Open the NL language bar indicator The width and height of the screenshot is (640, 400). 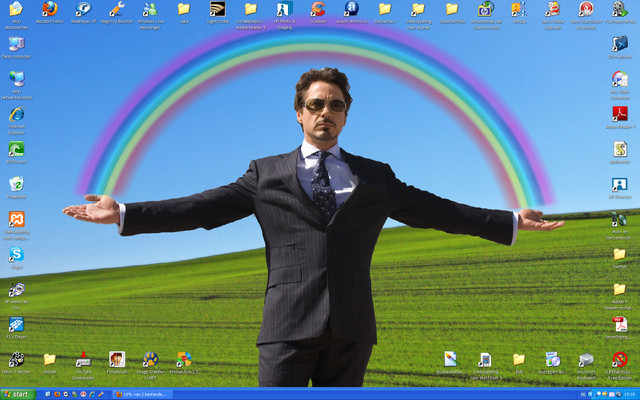tap(583, 394)
